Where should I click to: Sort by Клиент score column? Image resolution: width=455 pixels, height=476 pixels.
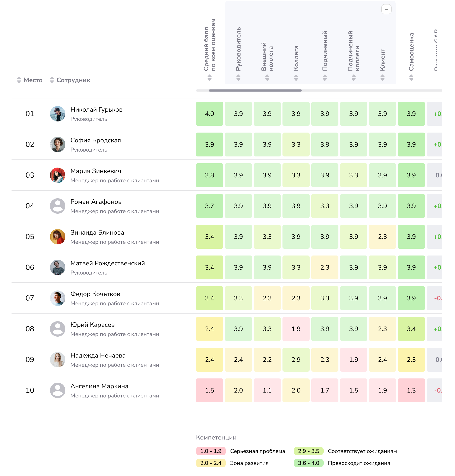pyautogui.click(x=382, y=78)
